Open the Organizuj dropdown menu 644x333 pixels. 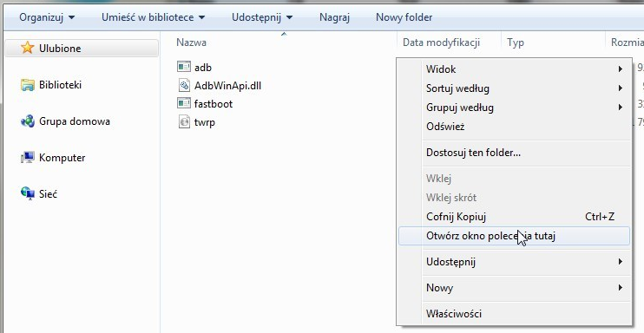click(x=47, y=17)
